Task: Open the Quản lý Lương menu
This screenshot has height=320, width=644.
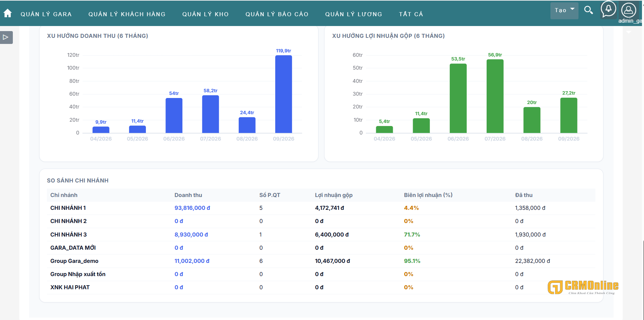Action: click(354, 14)
